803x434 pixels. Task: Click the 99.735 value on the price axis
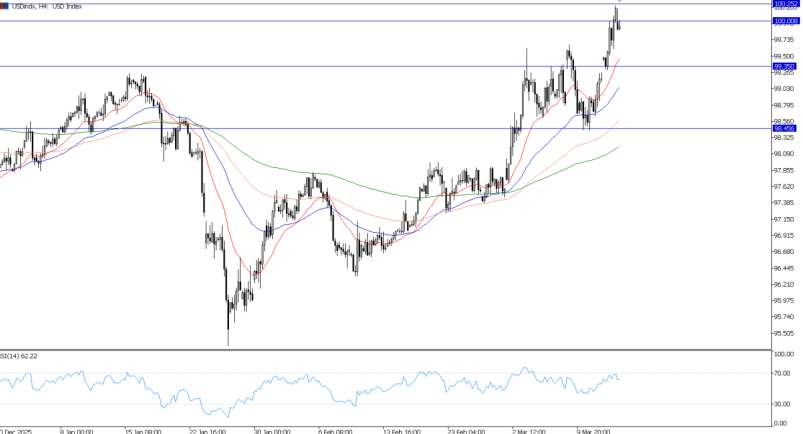[x=784, y=39]
